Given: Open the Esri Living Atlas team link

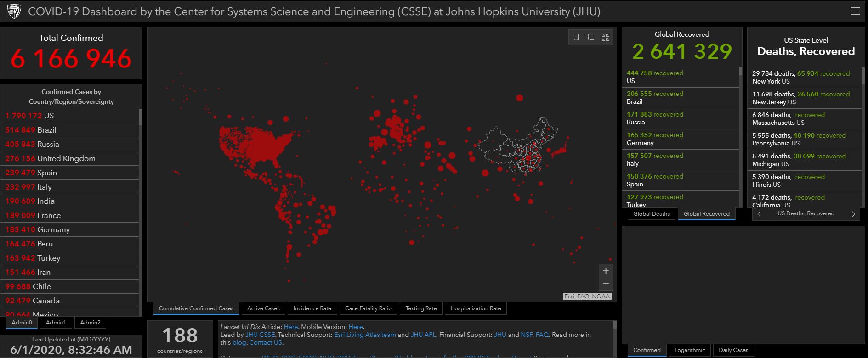Looking at the screenshot, I should (x=365, y=335).
